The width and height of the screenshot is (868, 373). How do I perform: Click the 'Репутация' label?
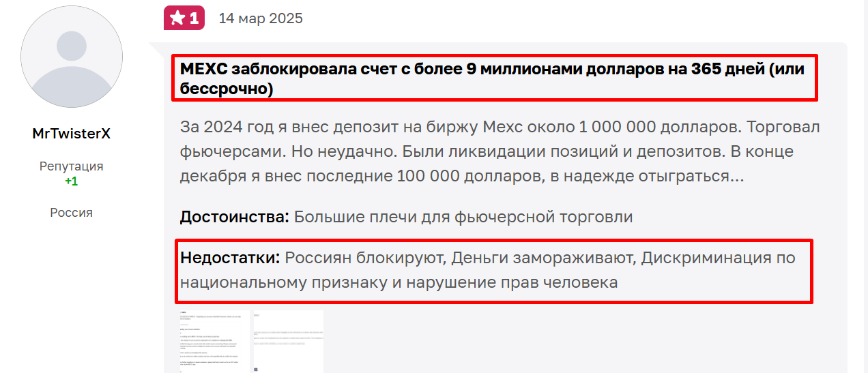click(72, 166)
